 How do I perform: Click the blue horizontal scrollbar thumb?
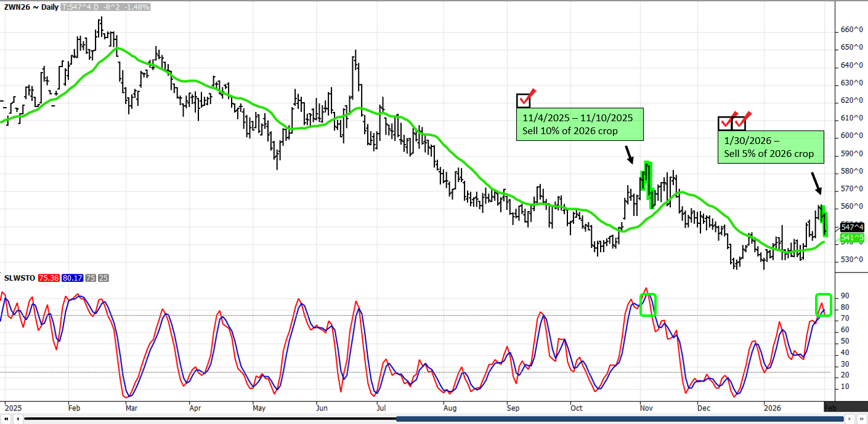click(619, 419)
